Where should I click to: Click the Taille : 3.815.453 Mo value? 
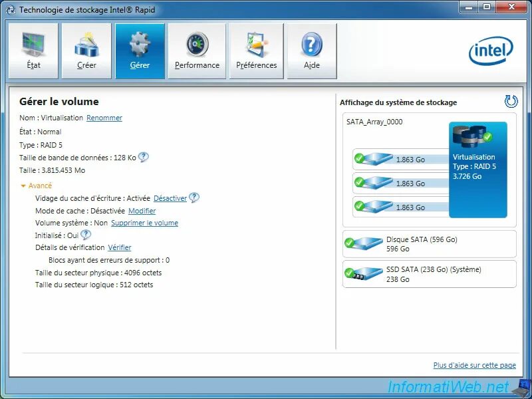53,170
